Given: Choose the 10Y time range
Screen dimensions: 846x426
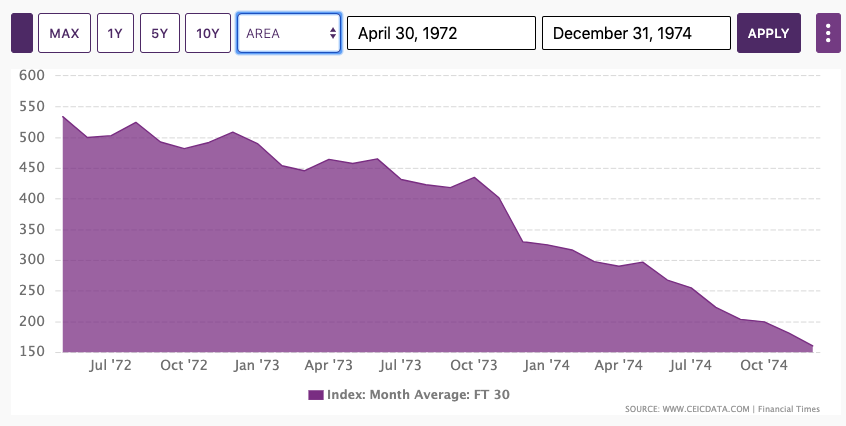Looking at the screenshot, I should point(208,33).
